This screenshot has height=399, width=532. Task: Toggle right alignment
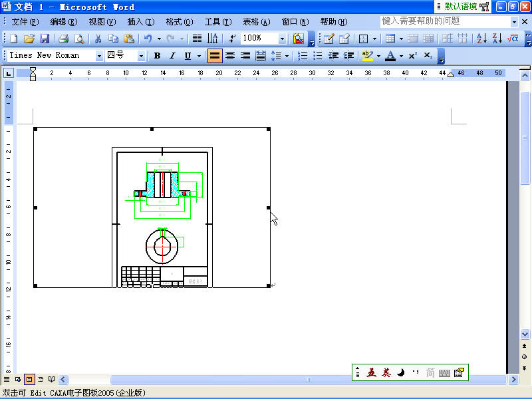tap(245, 56)
